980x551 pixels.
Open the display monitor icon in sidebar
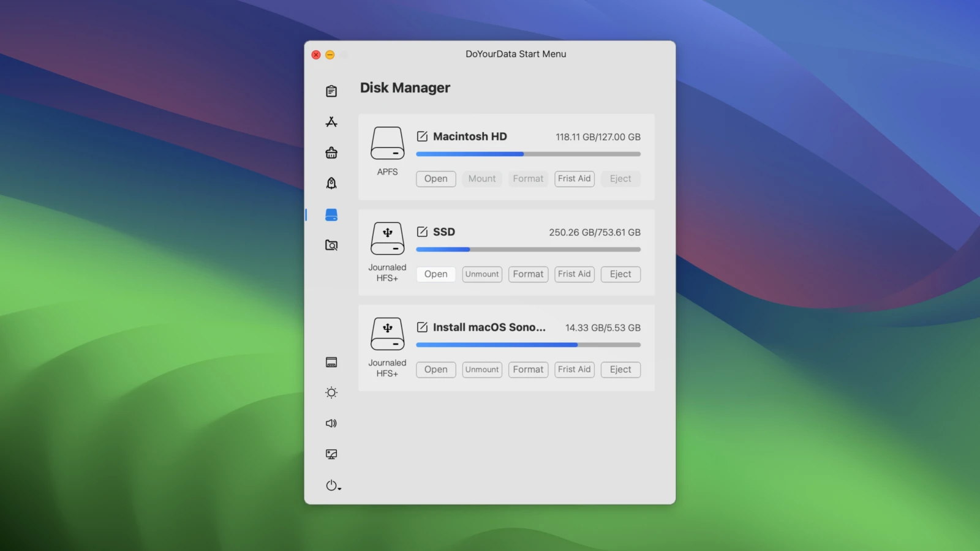[331, 454]
